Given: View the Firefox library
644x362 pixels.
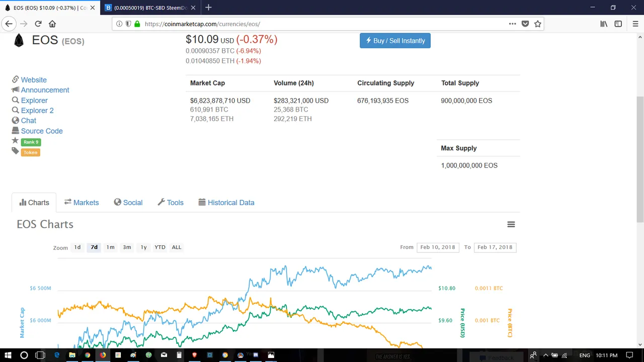Looking at the screenshot, I should click(604, 24).
